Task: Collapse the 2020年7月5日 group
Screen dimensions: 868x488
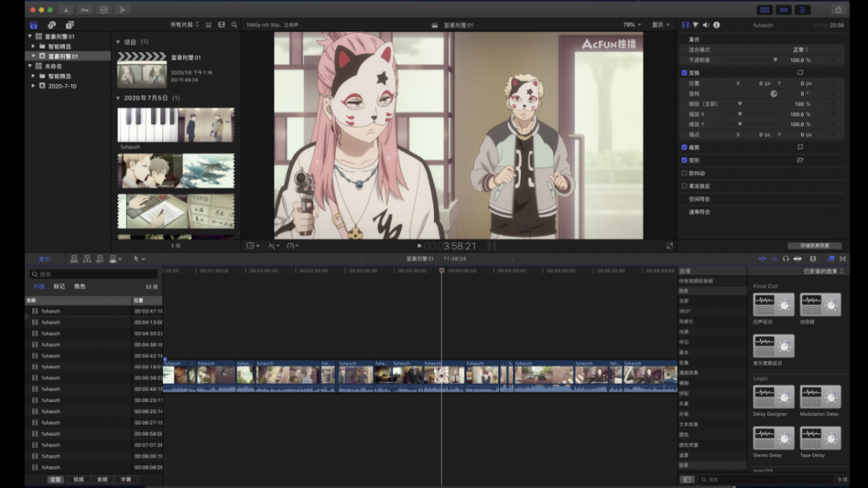Action: click(118, 98)
